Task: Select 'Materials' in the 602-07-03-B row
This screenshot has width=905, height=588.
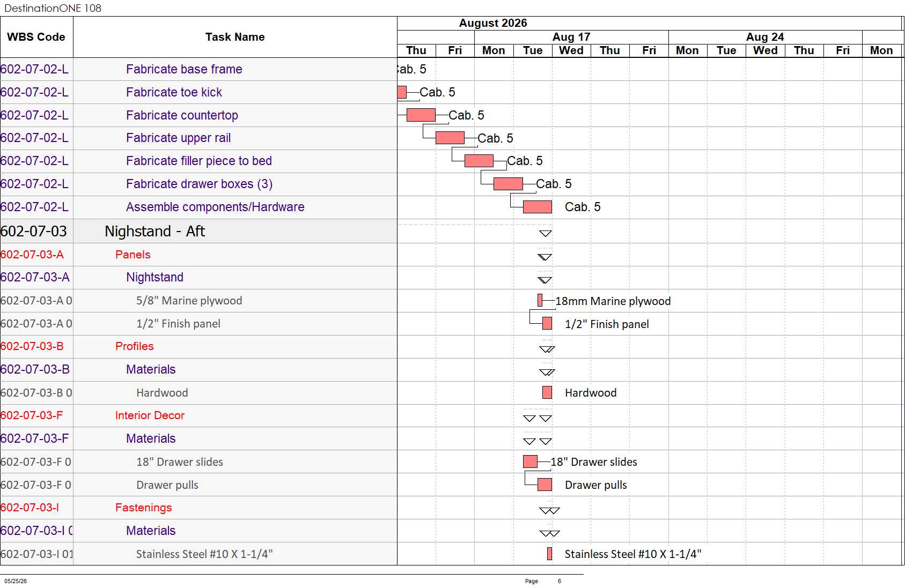Action: [151, 369]
